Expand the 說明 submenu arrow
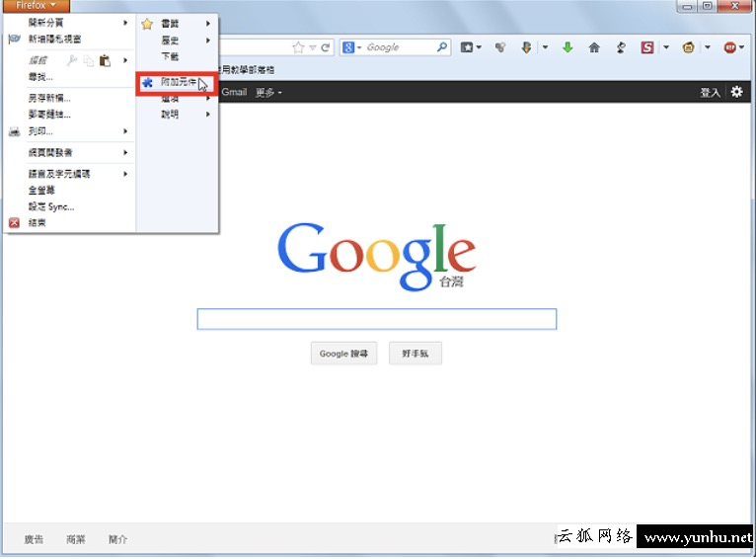756x559 pixels. [x=208, y=115]
